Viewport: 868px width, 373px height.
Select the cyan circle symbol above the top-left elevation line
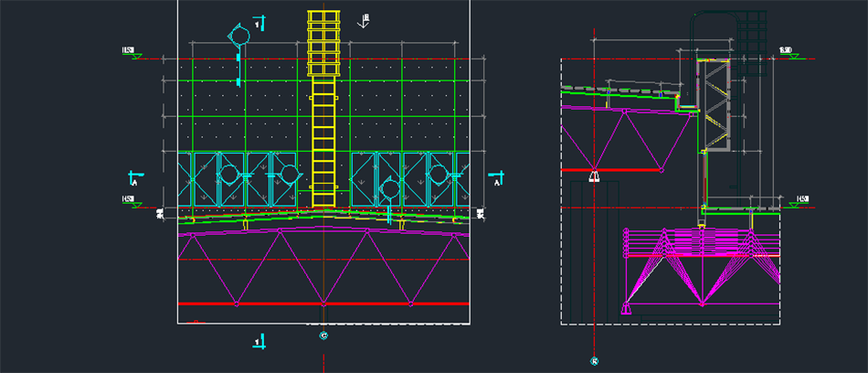(238, 36)
